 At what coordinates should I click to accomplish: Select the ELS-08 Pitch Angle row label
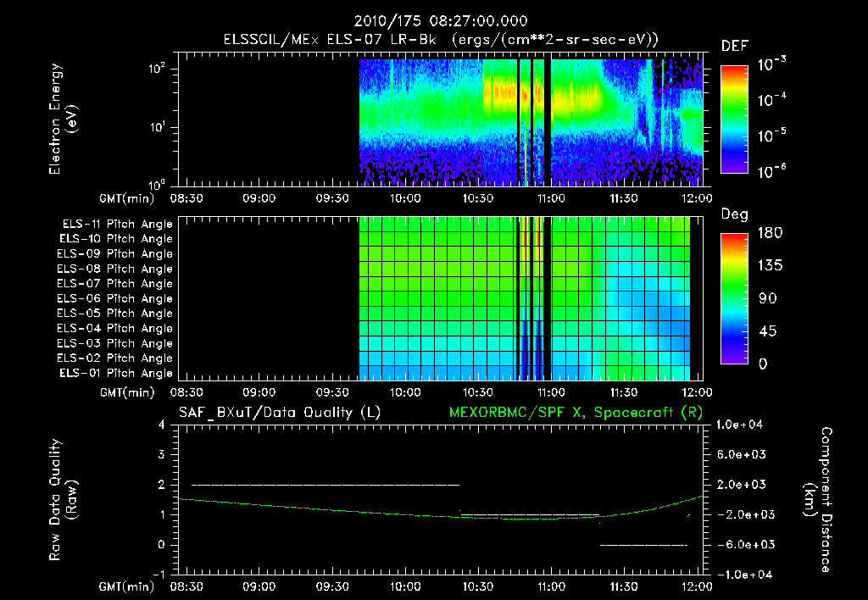[115, 269]
